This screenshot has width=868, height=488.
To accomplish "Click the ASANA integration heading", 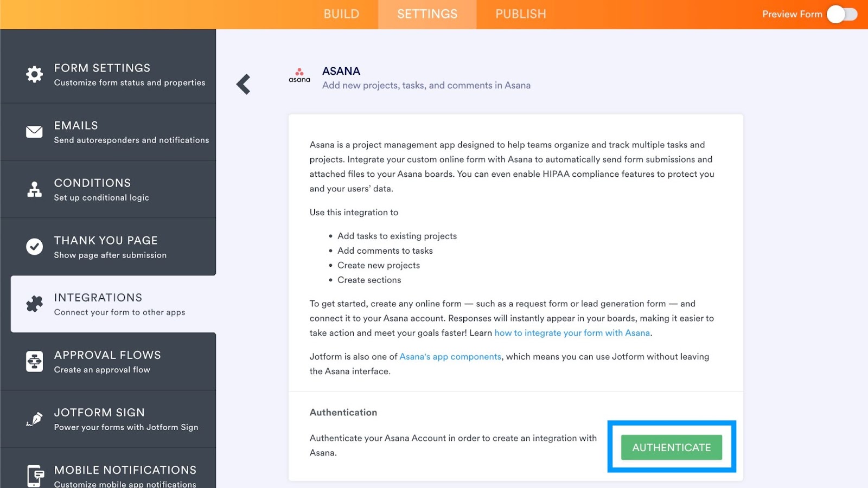I will point(341,71).
